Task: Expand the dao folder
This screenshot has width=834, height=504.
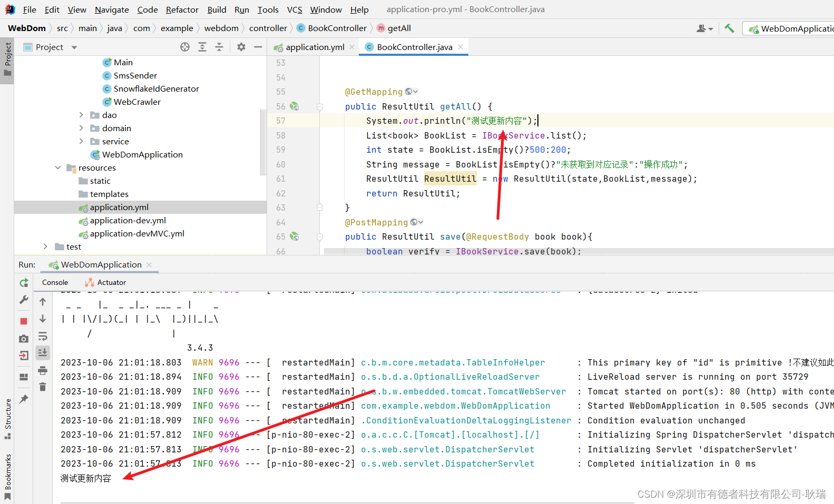Action: click(81, 115)
